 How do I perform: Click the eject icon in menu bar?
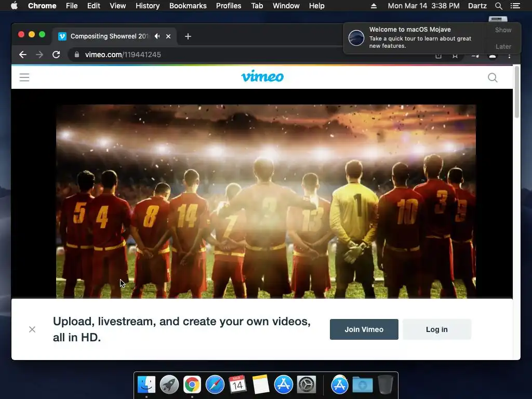point(374,6)
